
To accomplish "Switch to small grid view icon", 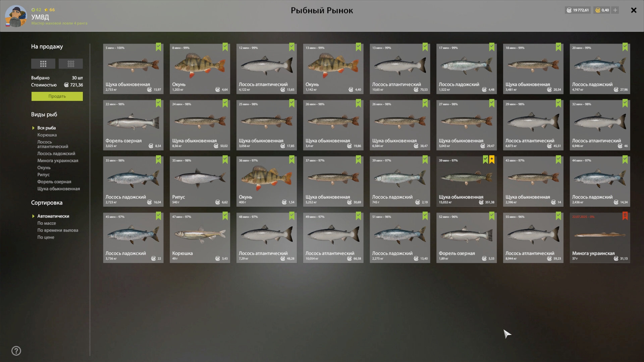I will pos(71,64).
